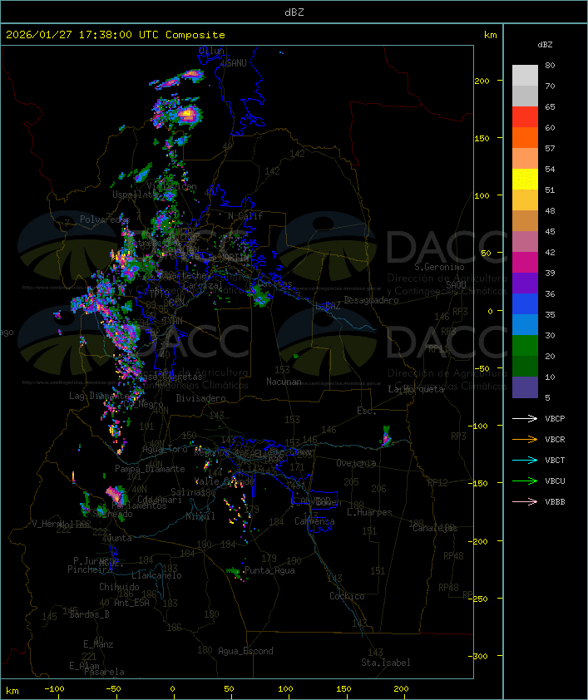Image resolution: width=588 pixels, height=700 pixels.
Task: Pick the bright green 20–30 dBZ swatch
Action: click(x=525, y=346)
